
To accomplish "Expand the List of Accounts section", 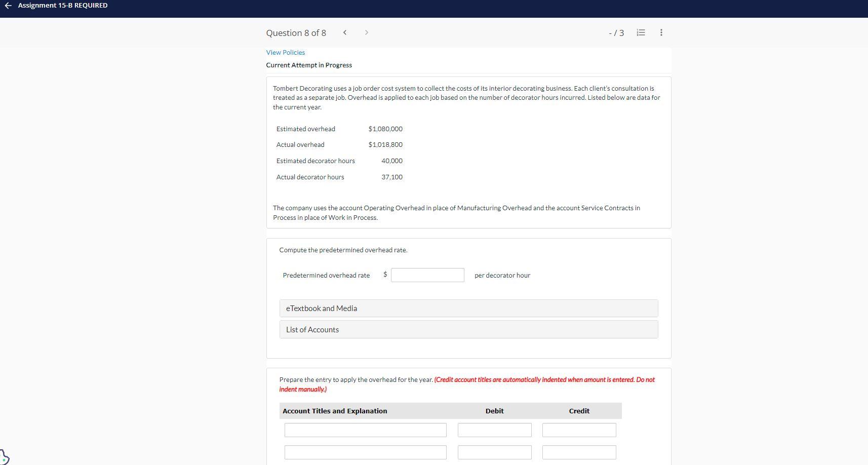I will (x=312, y=329).
